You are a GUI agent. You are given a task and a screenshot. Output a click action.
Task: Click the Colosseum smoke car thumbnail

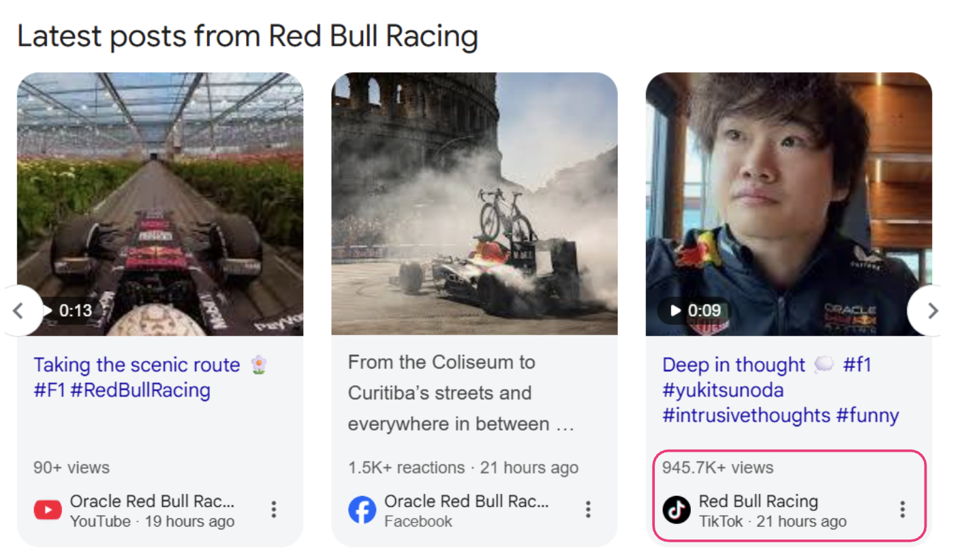coord(474,204)
